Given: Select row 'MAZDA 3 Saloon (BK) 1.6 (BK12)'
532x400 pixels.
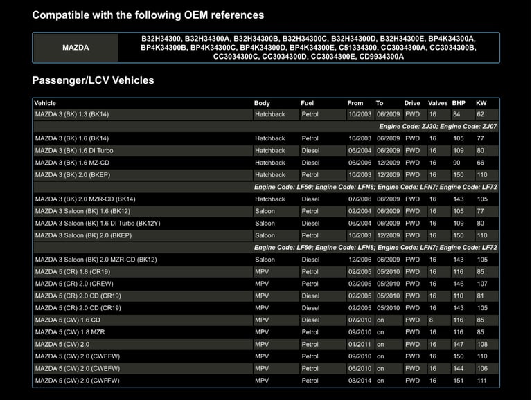Looking at the screenshot, I should [266, 211].
